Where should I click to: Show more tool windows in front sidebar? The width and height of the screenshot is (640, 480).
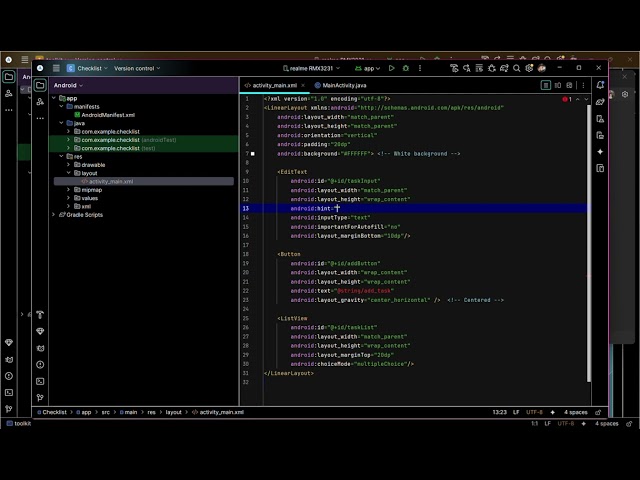coord(40,118)
